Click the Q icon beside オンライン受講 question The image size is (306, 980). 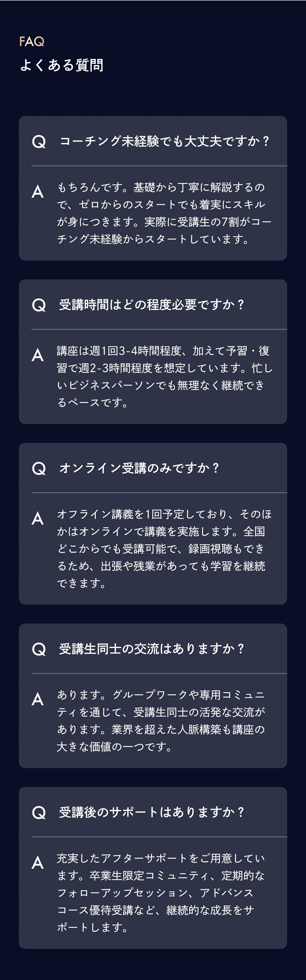[x=39, y=469]
